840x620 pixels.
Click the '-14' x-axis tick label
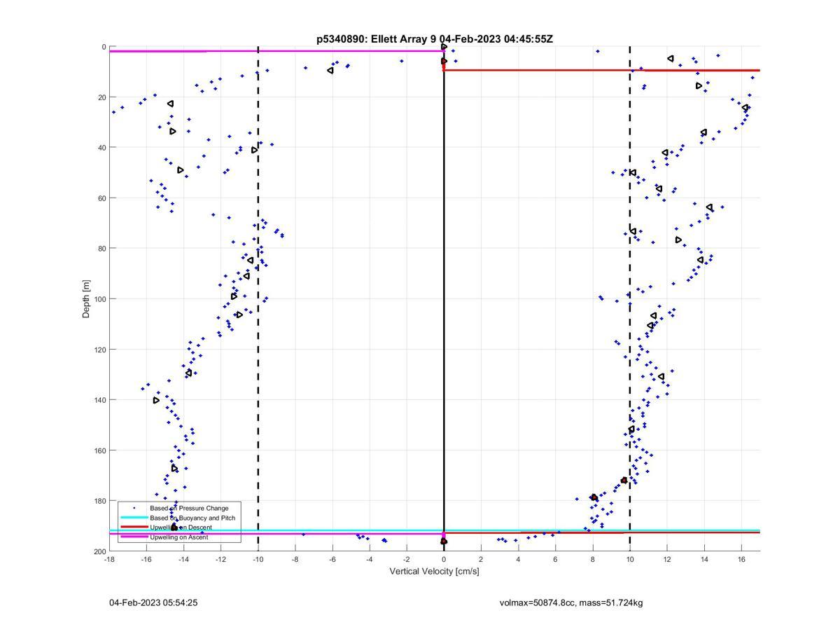pyautogui.click(x=183, y=559)
